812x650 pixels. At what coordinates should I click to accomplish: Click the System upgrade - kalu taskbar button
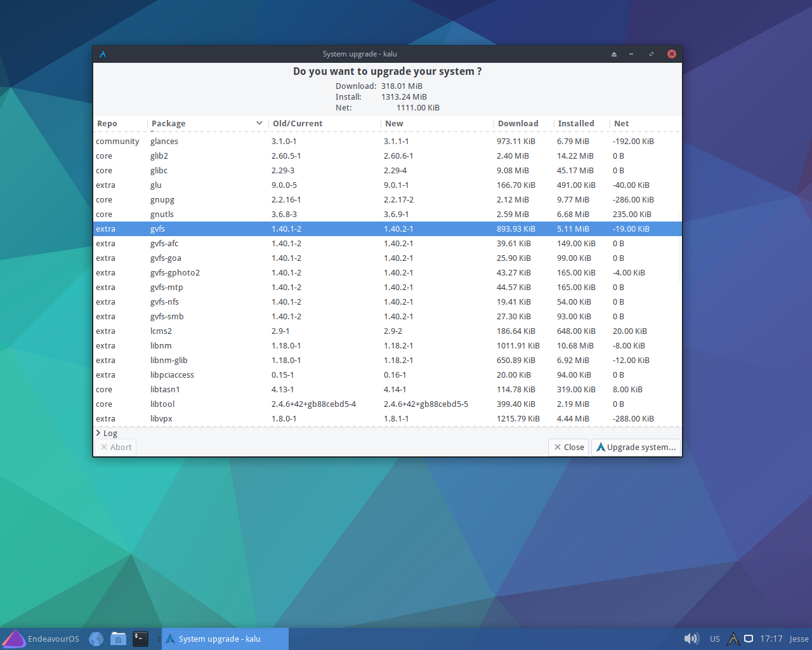(x=225, y=639)
